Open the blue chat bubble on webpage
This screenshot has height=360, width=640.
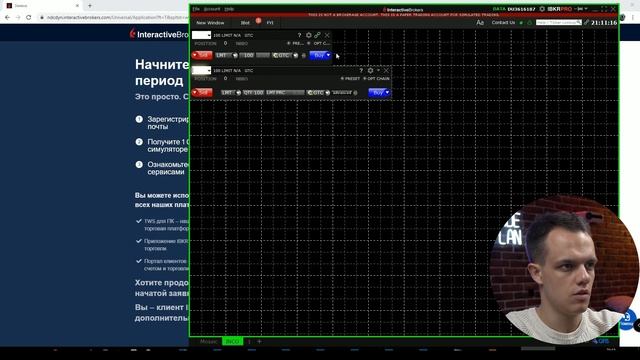(x=627, y=320)
